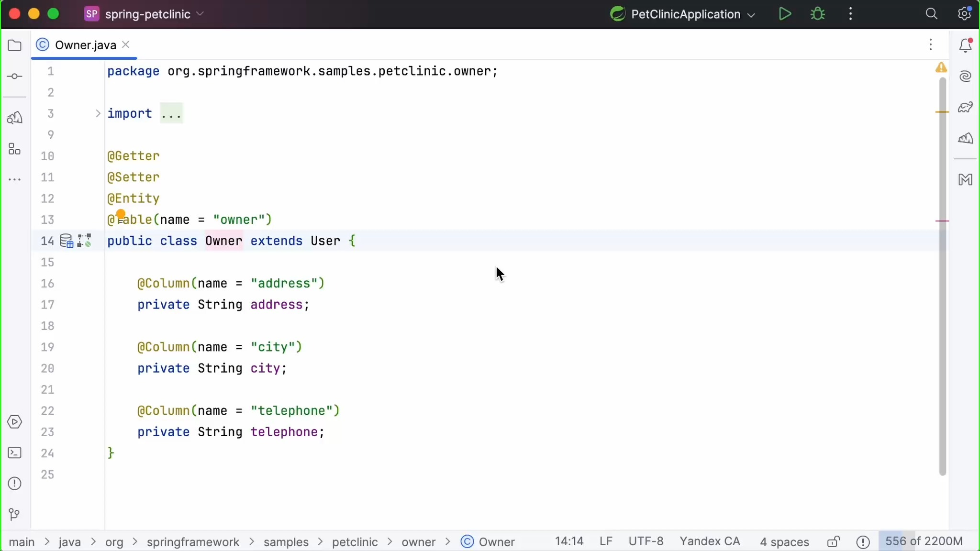
Task: Open Notifications bell
Action: coord(966,45)
